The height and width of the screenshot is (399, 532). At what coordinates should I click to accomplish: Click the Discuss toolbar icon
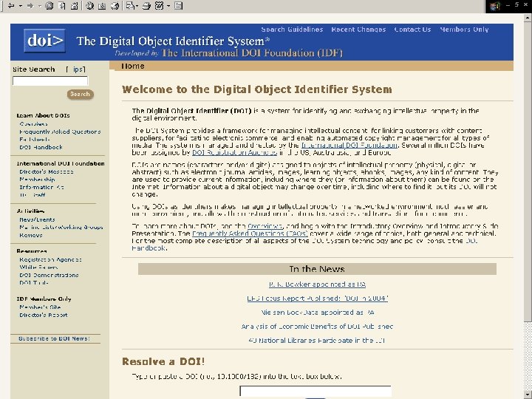179,6
